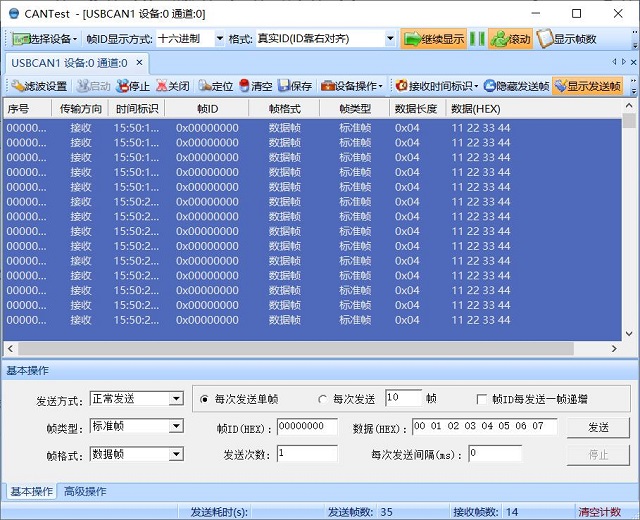Enable the 帧ID每发送一帧递增 checkbox
The height and width of the screenshot is (520, 640).
pos(482,399)
